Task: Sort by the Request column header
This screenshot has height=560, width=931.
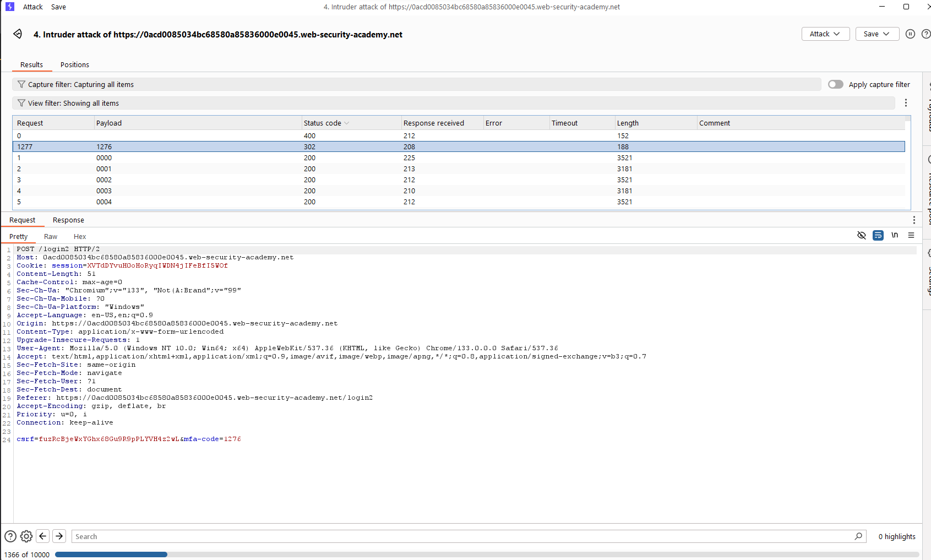Action: pyautogui.click(x=53, y=123)
